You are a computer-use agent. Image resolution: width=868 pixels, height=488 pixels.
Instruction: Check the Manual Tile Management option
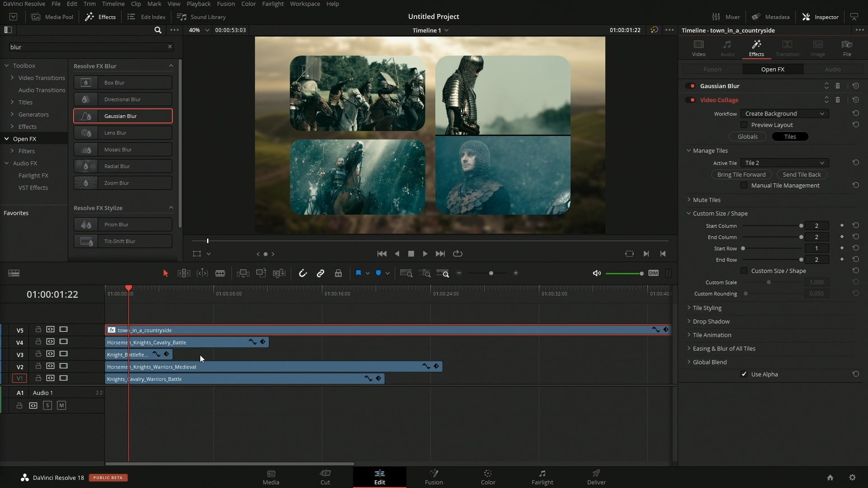744,185
